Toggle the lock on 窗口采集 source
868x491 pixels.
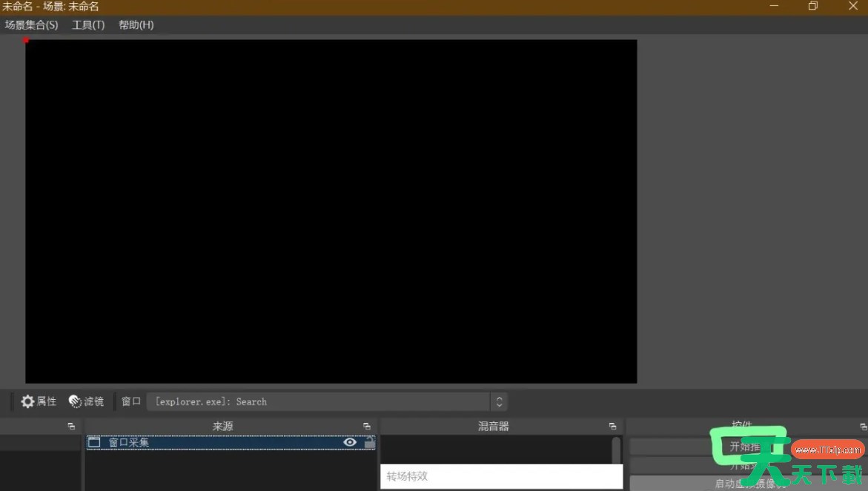coord(369,442)
